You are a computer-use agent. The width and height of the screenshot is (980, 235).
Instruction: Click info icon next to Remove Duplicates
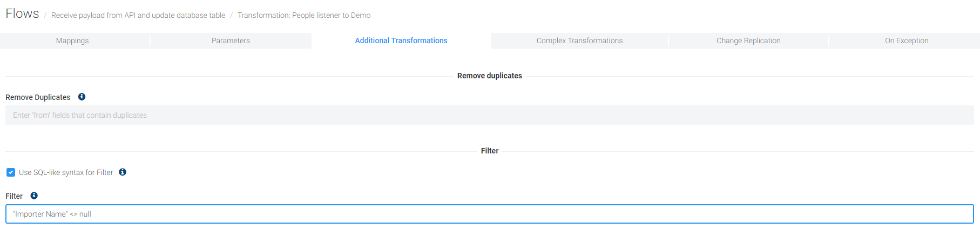[82, 97]
